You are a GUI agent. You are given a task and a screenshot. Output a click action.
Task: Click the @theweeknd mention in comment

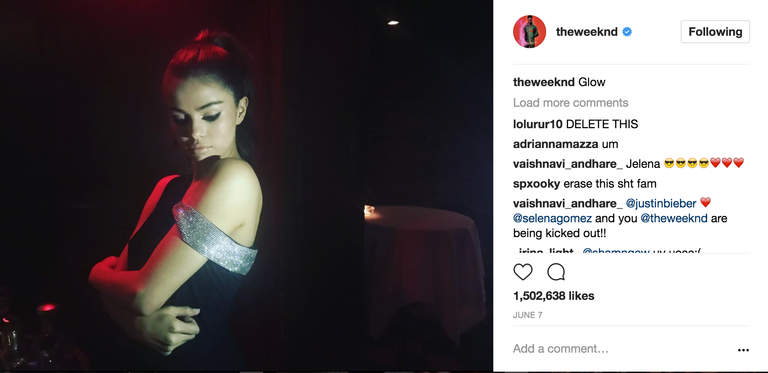[x=674, y=218]
